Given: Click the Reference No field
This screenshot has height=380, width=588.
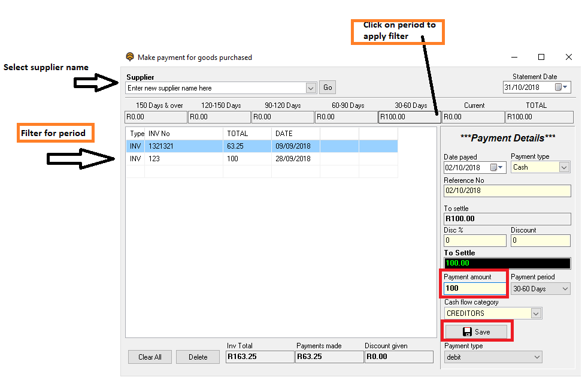Looking at the screenshot, I should (507, 191).
